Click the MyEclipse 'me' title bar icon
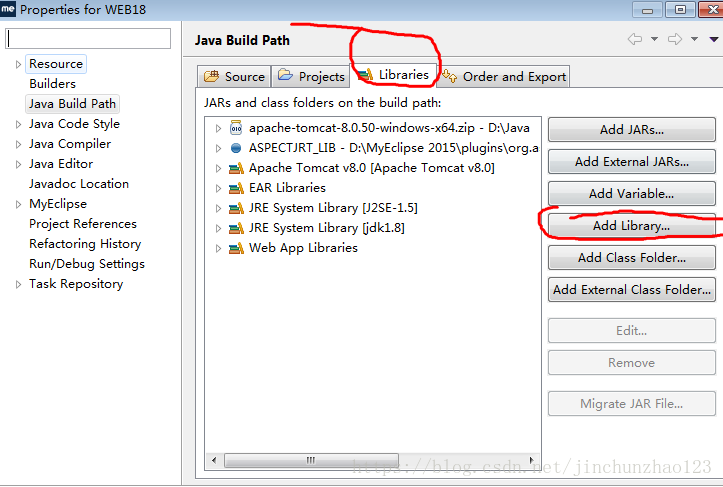 tap(8, 9)
